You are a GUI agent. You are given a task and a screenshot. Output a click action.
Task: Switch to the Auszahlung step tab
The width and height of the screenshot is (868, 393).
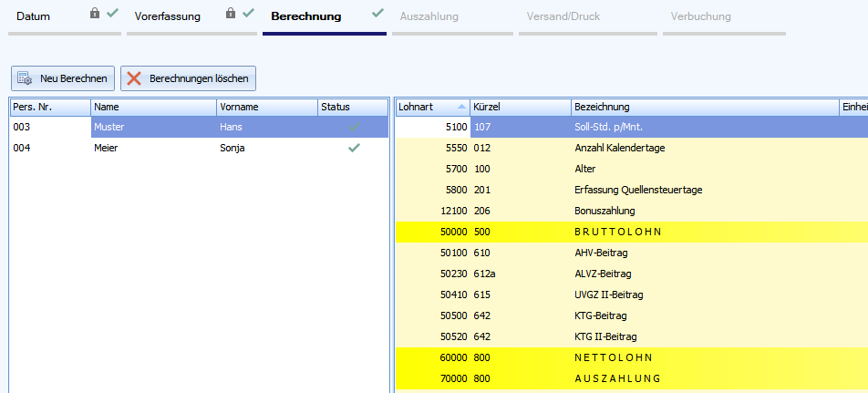(x=429, y=16)
